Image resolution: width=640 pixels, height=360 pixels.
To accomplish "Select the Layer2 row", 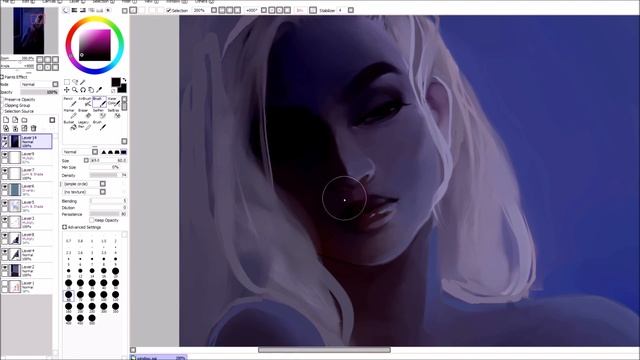I will (x=27, y=271).
